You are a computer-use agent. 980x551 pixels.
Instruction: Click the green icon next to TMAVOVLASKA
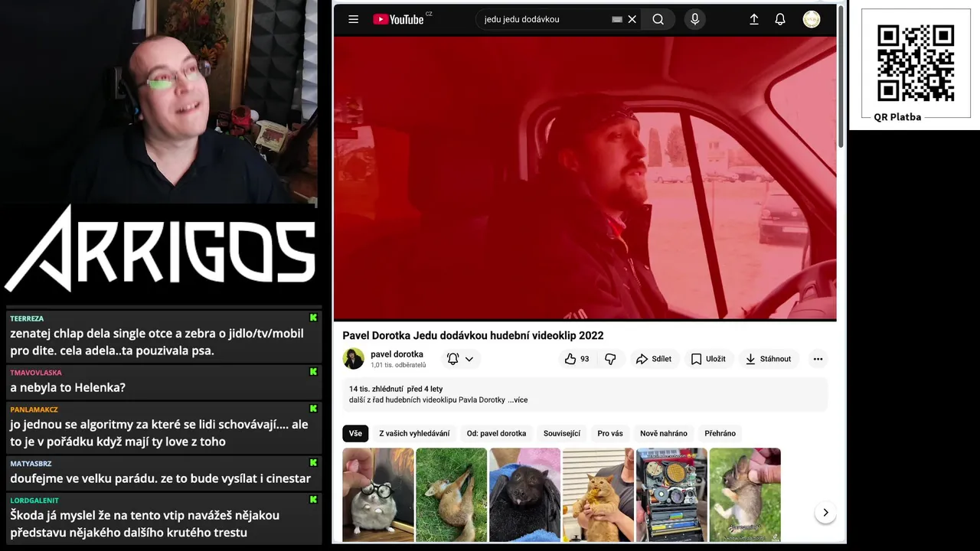[313, 372]
